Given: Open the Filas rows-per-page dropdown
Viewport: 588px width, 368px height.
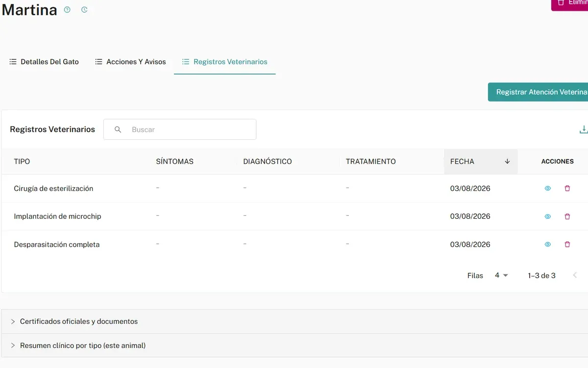Looking at the screenshot, I should coord(501,275).
